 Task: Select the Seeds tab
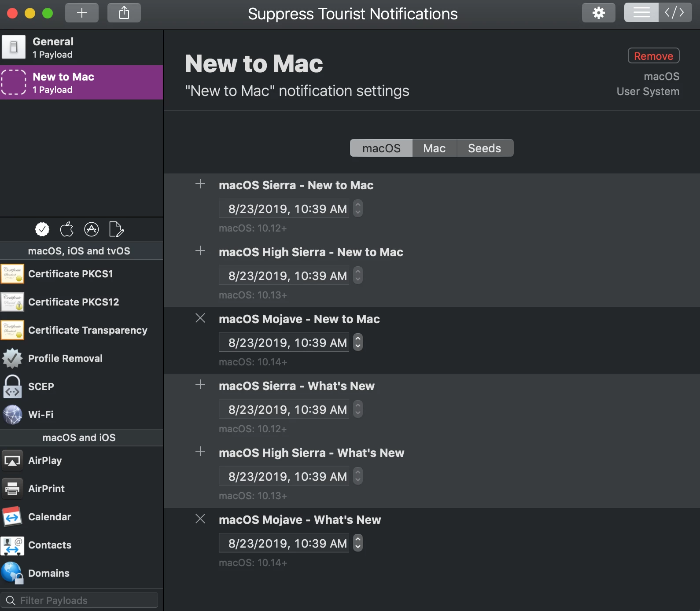point(485,148)
